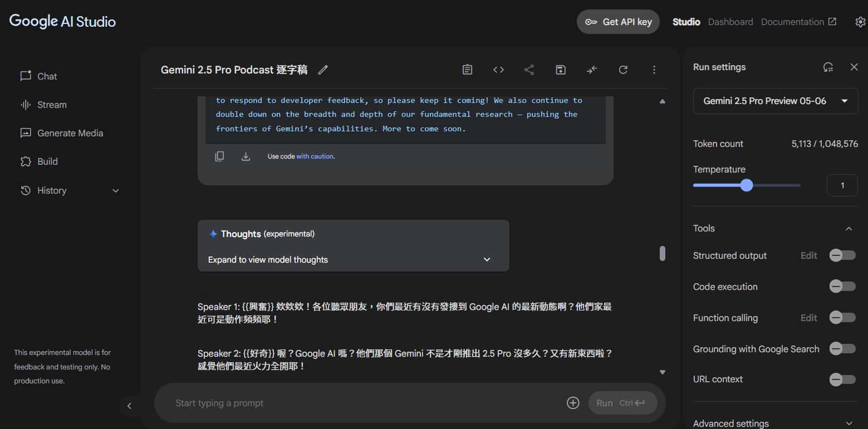Open the three-dot more options menu
Screen dimensions: 868x429
pyautogui.click(x=654, y=70)
